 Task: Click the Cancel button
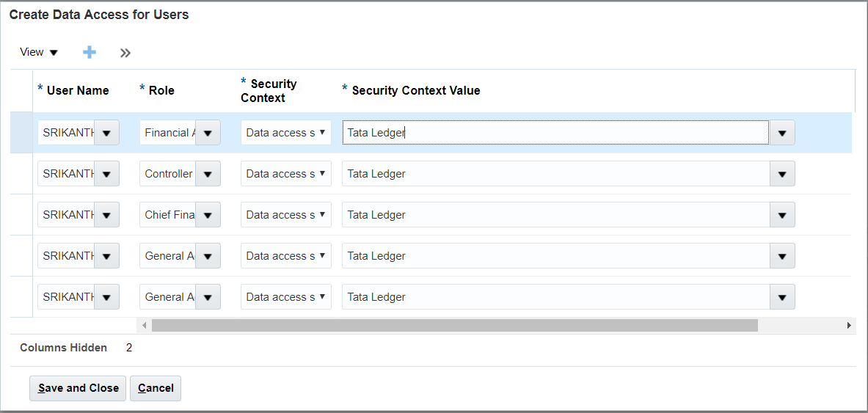tap(156, 388)
